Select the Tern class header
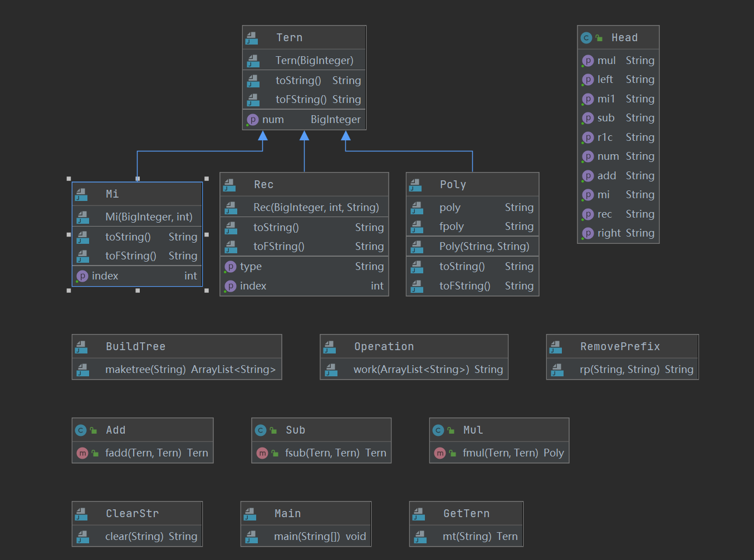This screenshot has height=560, width=754. coord(304,37)
